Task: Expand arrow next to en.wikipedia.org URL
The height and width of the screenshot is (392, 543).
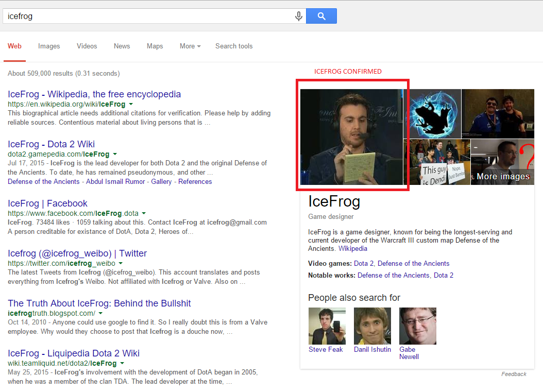Action: pos(131,104)
